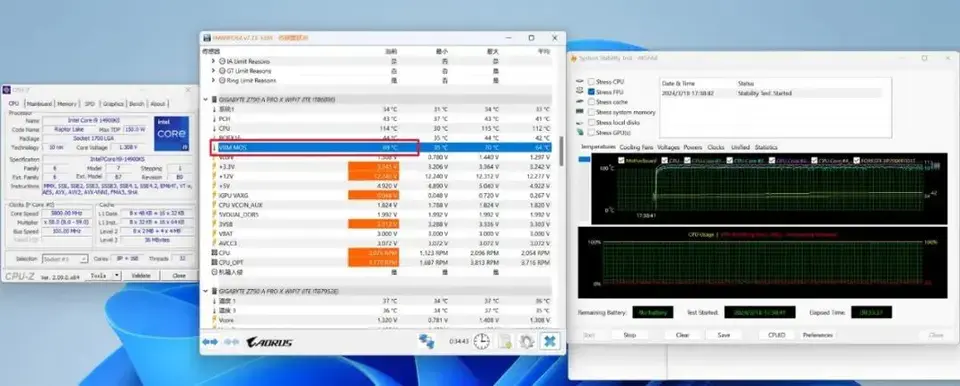The height and width of the screenshot is (386, 960).
Task: Open the Tools dropdown arrow in CPU-Z
Action: [x=117, y=276]
